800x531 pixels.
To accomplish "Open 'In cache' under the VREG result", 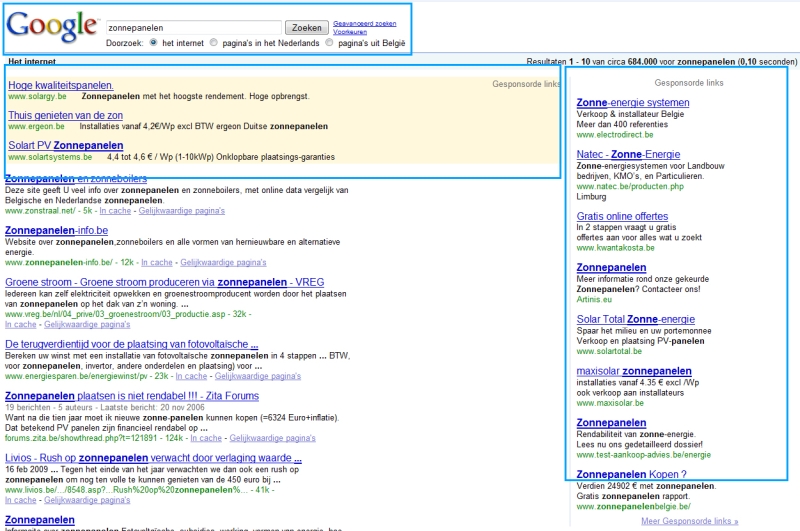I will (x=20, y=324).
